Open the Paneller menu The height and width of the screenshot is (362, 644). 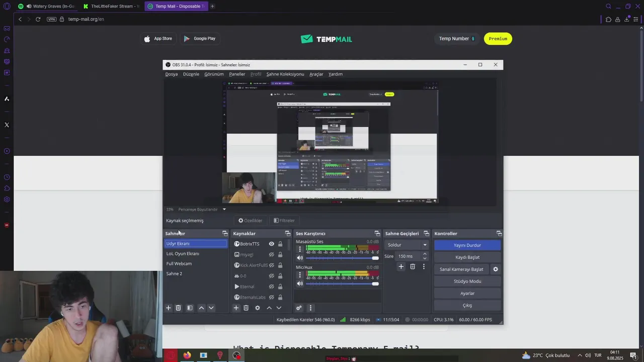coord(237,74)
